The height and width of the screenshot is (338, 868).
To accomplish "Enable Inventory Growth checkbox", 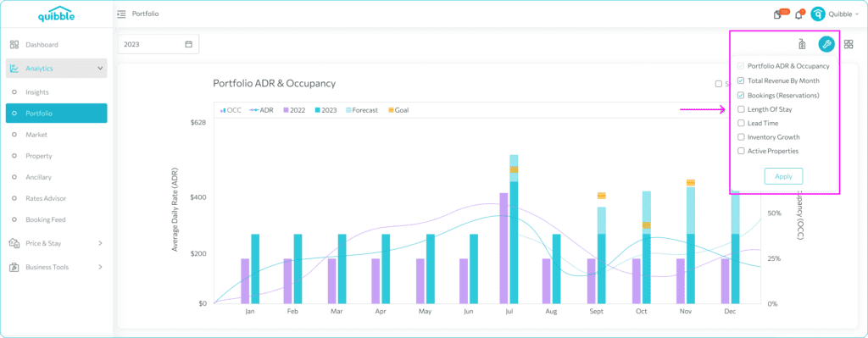I will point(741,136).
